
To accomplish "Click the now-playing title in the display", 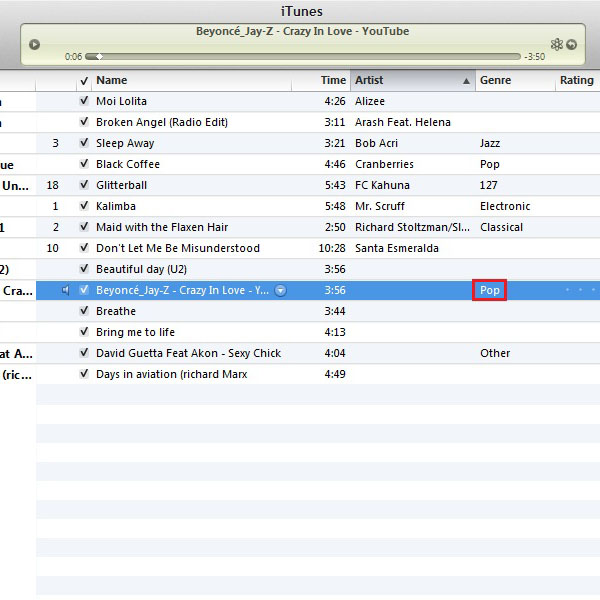I will [x=302, y=31].
